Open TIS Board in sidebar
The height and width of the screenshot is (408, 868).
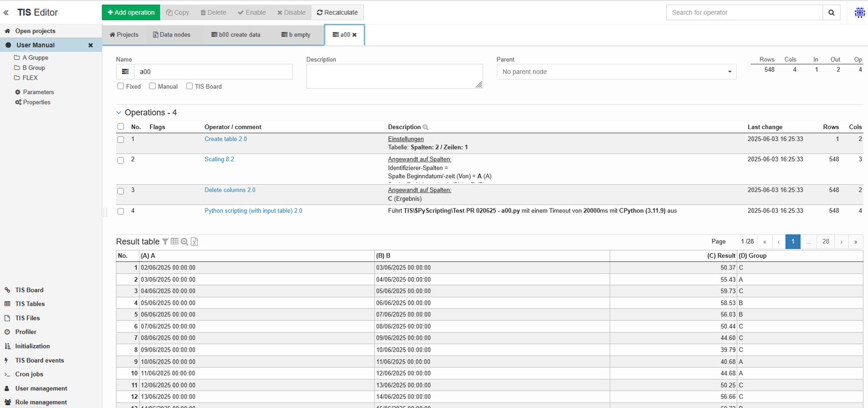29,290
